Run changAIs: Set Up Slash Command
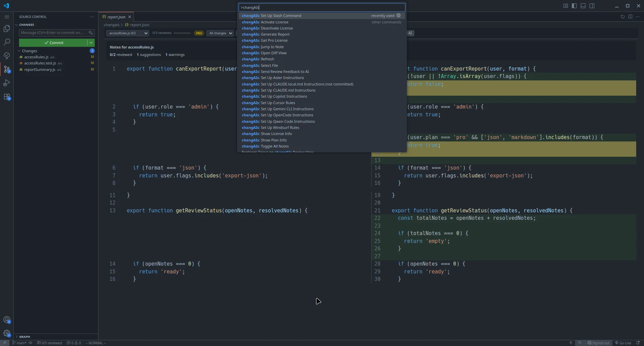 tap(322, 16)
